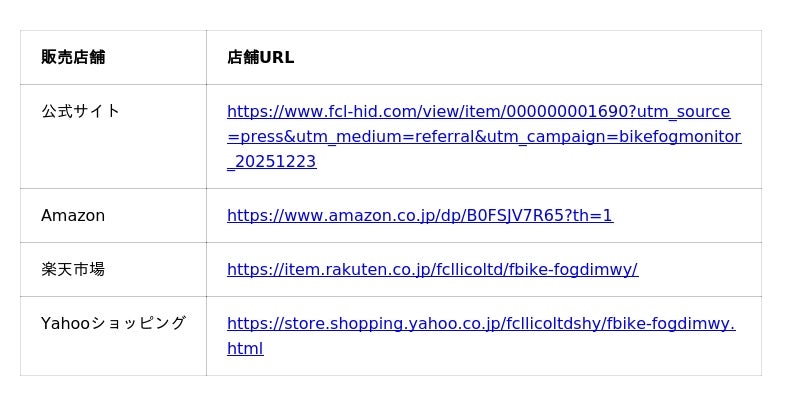The image size is (800, 406).
Task: Click the 店舗URL column header
Action: point(261,57)
